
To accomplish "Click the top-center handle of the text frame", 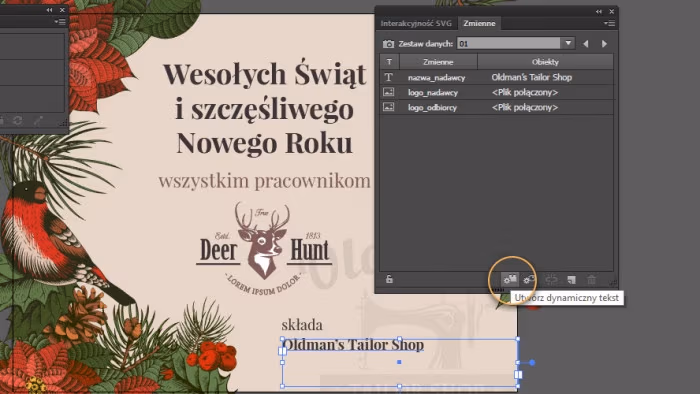I will tap(400, 339).
